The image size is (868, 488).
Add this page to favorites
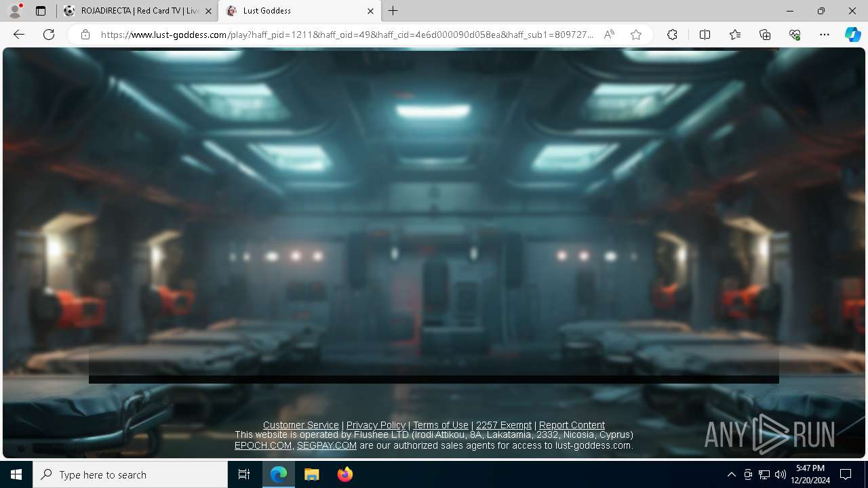click(636, 35)
